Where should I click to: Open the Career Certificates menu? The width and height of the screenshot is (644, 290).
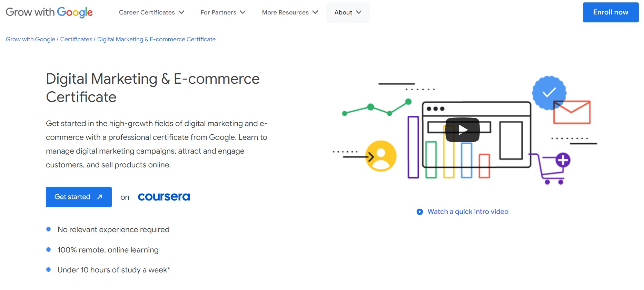click(151, 12)
